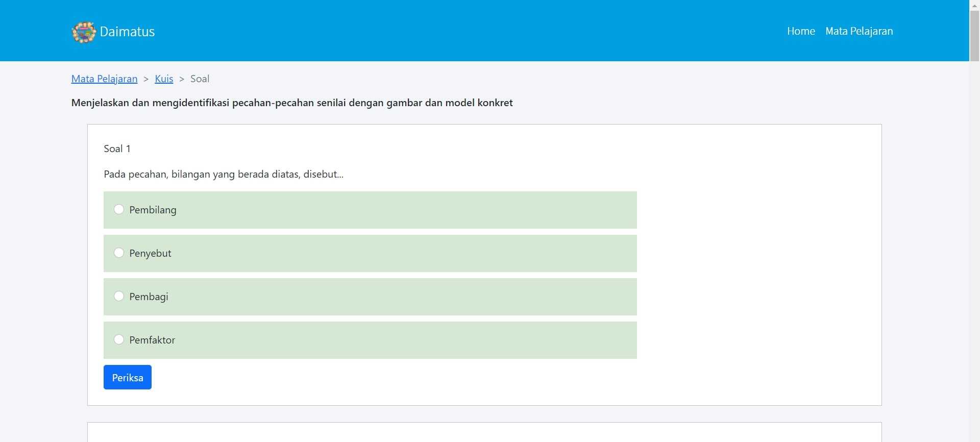The image size is (980, 442).
Task: Click the Soal breadcrumb item
Action: (x=200, y=79)
